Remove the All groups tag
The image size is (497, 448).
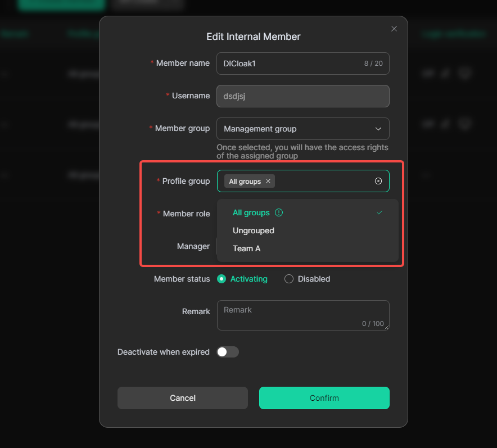pyautogui.click(x=268, y=181)
